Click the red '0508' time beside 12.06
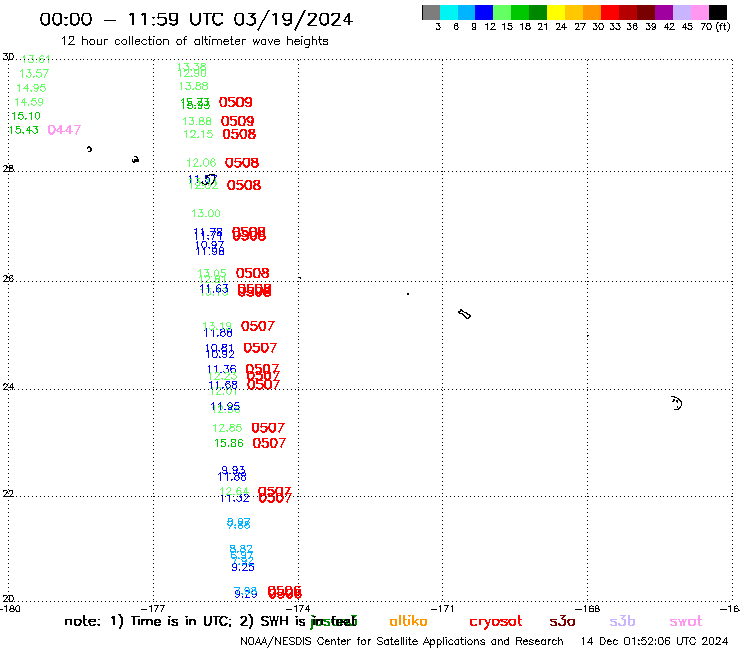This screenshot has width=740, height=650. pyautogui.click(x=242, y=163)
